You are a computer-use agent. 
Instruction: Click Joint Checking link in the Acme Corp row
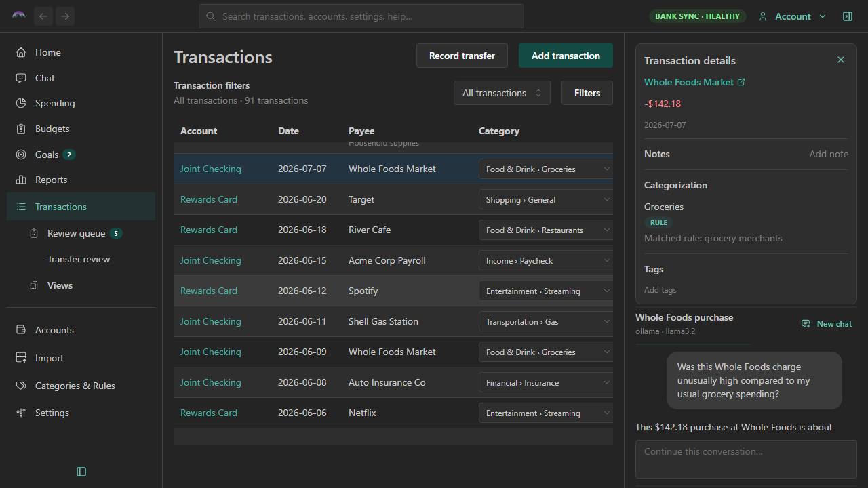pyautogui.click(x=210, y=260)
